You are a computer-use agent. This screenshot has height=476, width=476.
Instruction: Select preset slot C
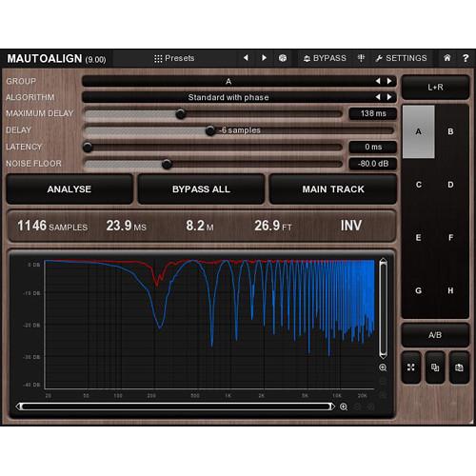click(419, 185)
